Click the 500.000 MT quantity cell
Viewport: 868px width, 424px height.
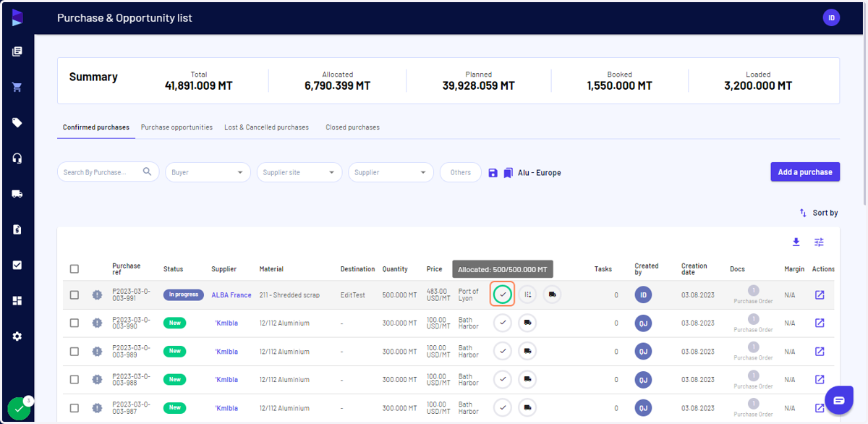[x=400, y=295]
